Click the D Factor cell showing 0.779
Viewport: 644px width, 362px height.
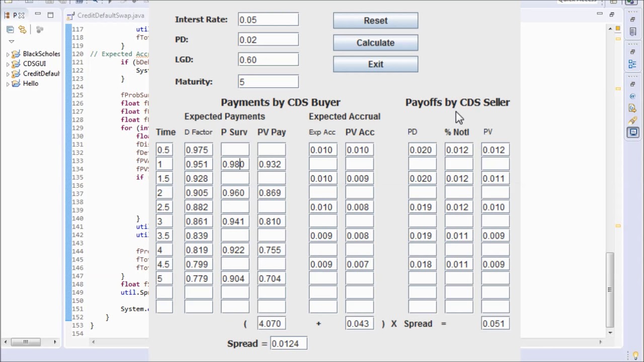point(198,279)
